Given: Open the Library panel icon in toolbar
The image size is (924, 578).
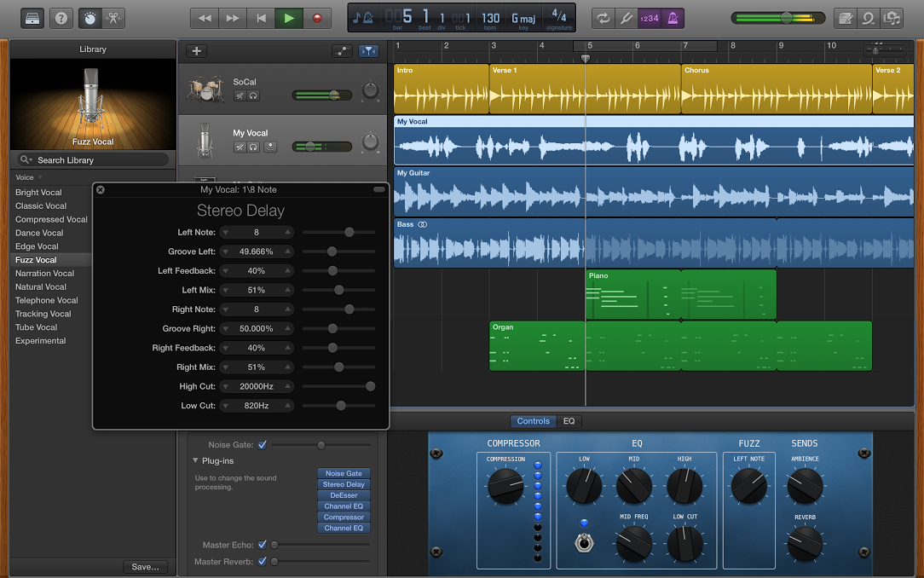Looking at the screenshot, I should click(32, 17).
